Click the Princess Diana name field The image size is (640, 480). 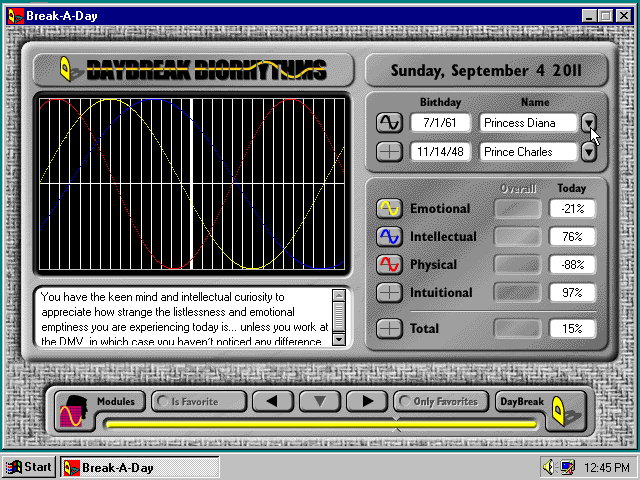pyautogui.click(x=528, y=123)
